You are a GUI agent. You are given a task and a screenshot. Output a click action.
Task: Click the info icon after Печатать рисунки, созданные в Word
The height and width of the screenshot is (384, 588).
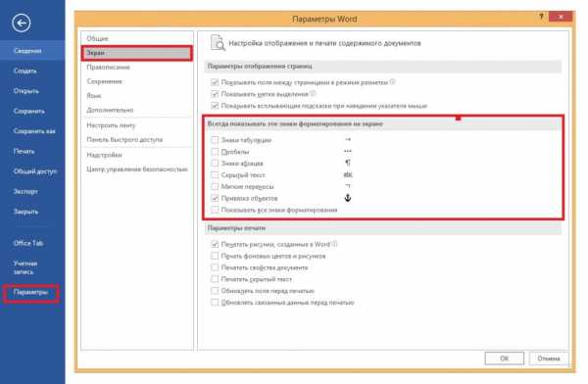pos(334,244)
